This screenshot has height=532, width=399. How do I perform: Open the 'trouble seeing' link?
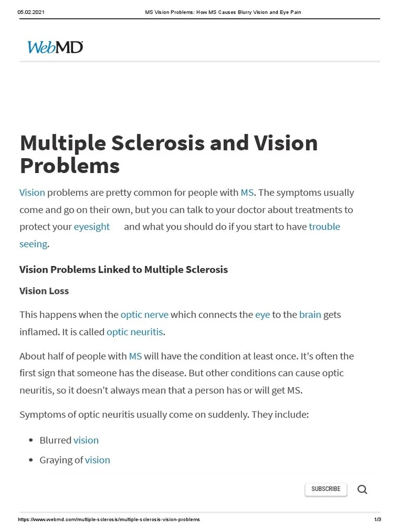click(325, 227)
